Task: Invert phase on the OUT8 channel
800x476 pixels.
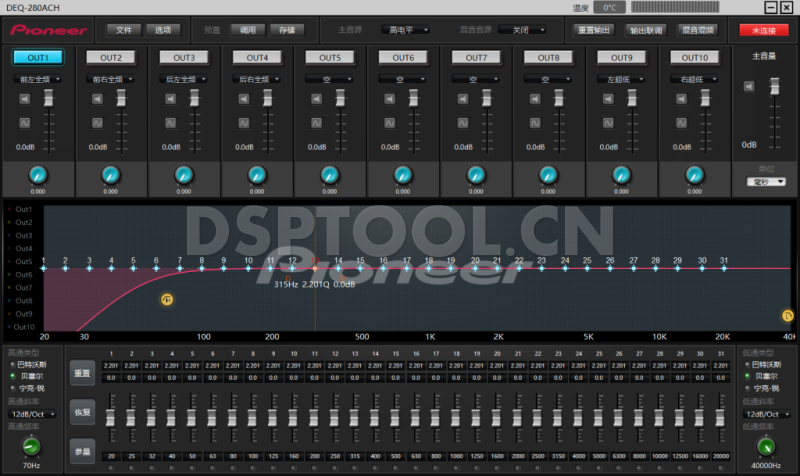Action: (535, 123)
